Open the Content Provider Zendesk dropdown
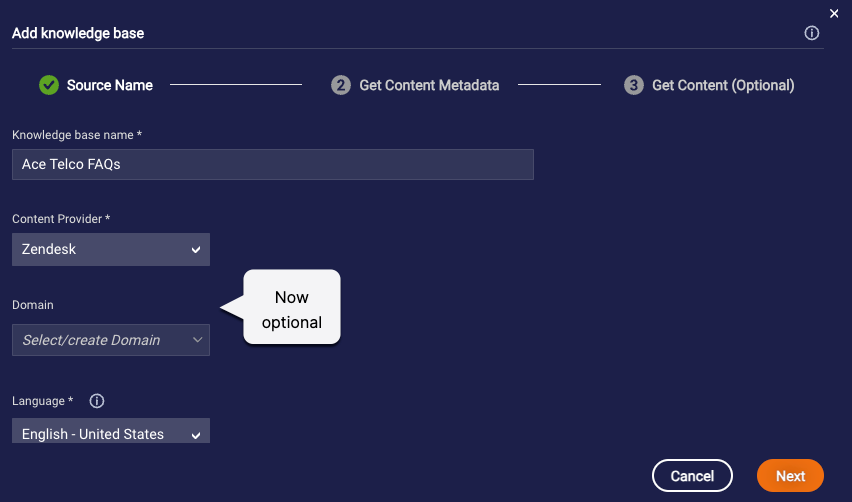852x502 pixels. tap(111, 249)
